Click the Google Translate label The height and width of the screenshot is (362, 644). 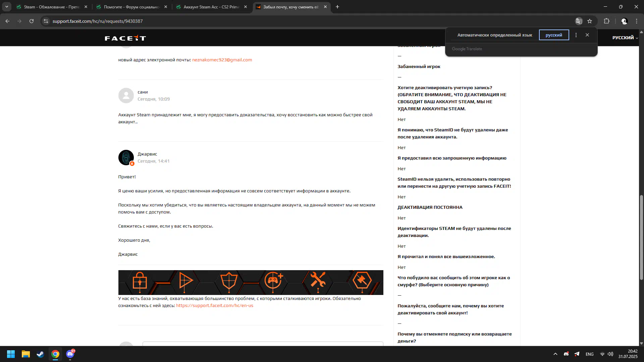[467, 49]
